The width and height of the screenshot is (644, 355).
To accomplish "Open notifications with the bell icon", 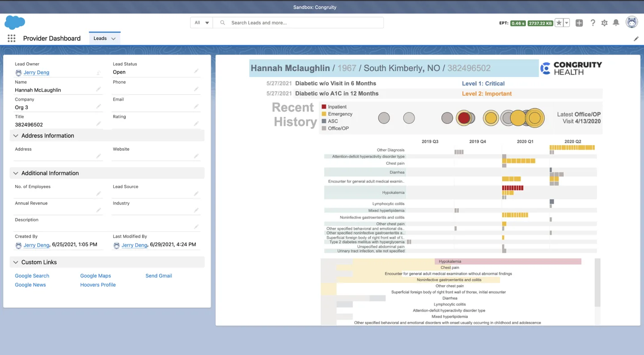I will coord(615,22).
